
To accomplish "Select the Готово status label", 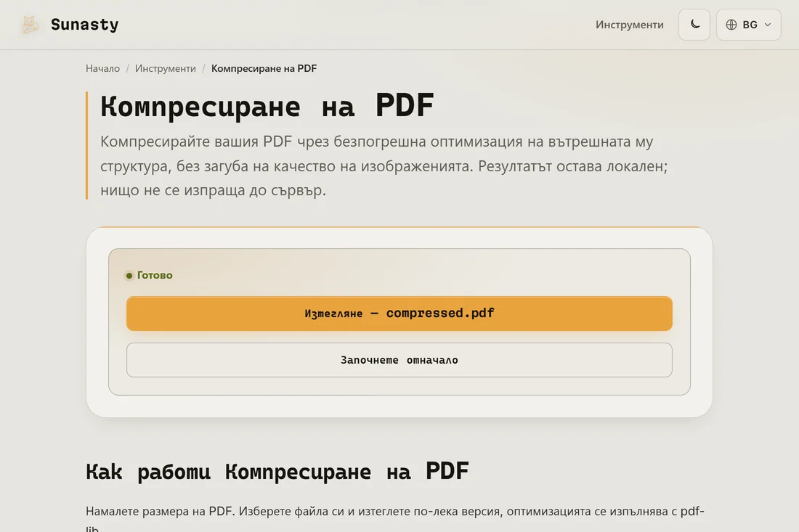I will (155, 275).
